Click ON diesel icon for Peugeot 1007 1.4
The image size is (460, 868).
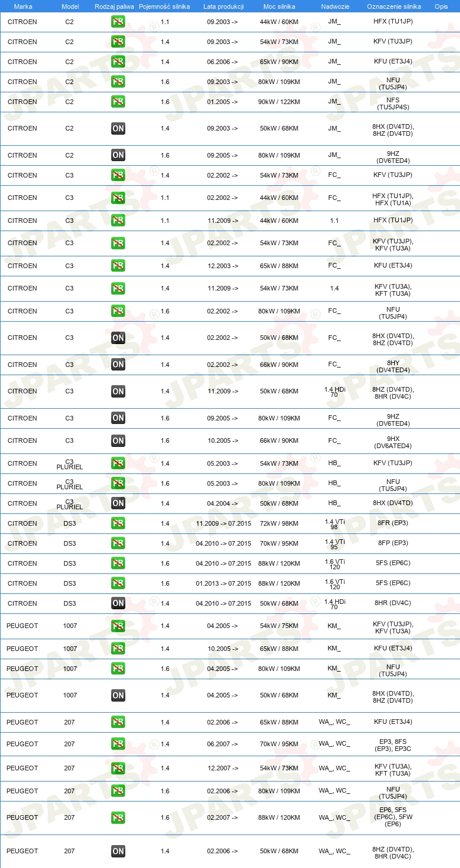pyautogui.click(x=118, y=696)
